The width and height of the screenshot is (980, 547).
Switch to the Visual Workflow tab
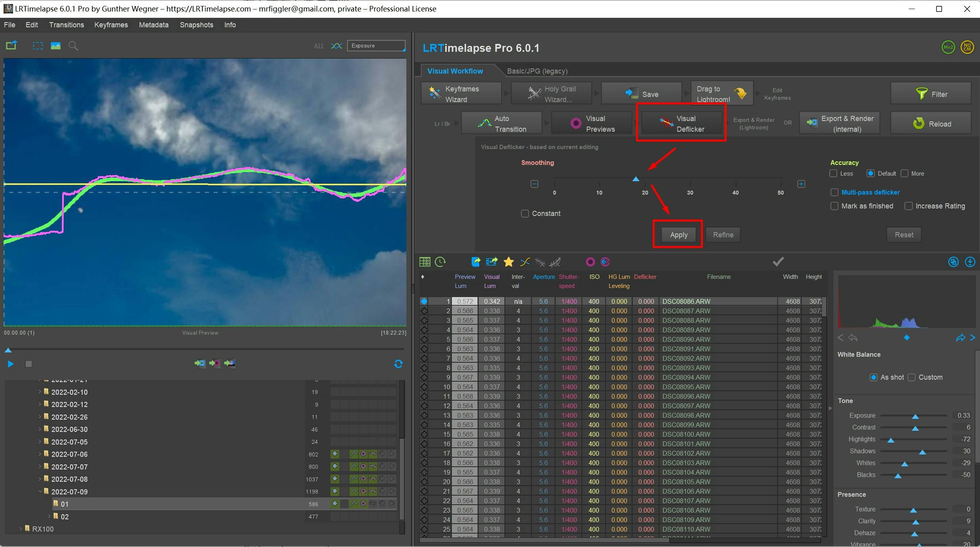[x=455, y=71]
